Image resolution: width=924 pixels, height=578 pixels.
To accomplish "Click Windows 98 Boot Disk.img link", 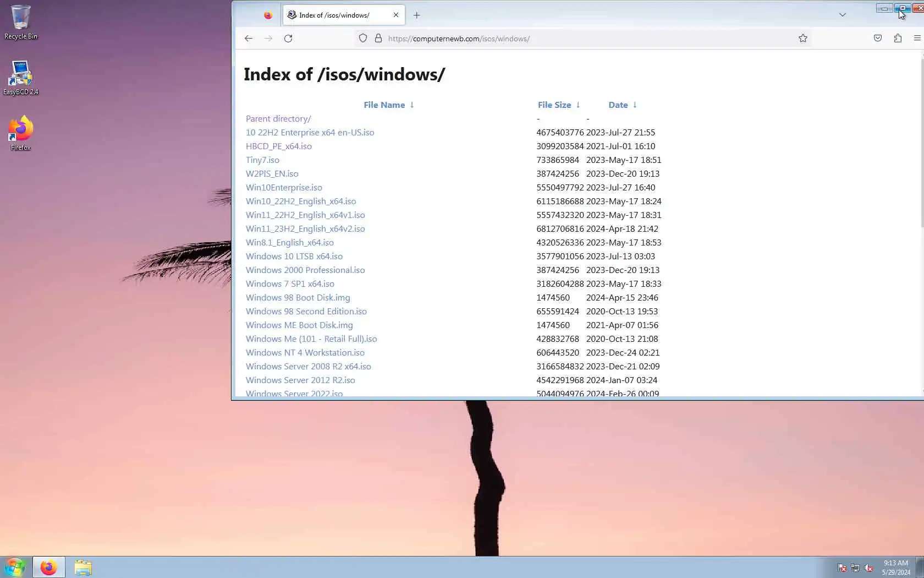I will tap(298, 298).
